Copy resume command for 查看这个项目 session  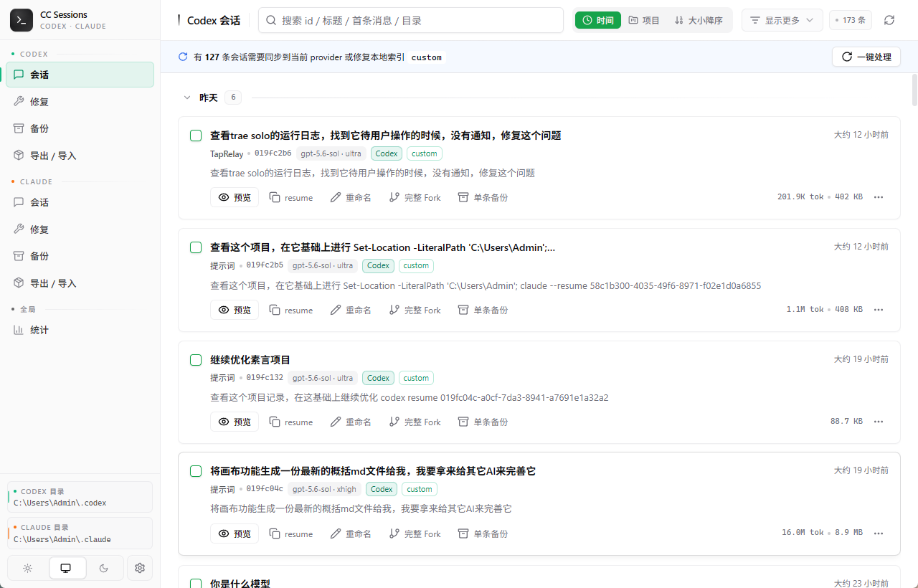[291, 310]
